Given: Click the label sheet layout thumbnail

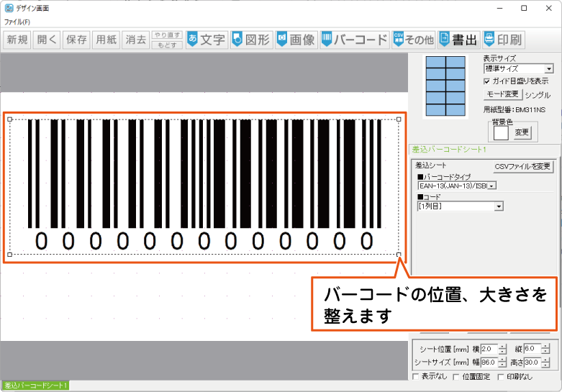Looking at the screenshot, I should 445,86.
